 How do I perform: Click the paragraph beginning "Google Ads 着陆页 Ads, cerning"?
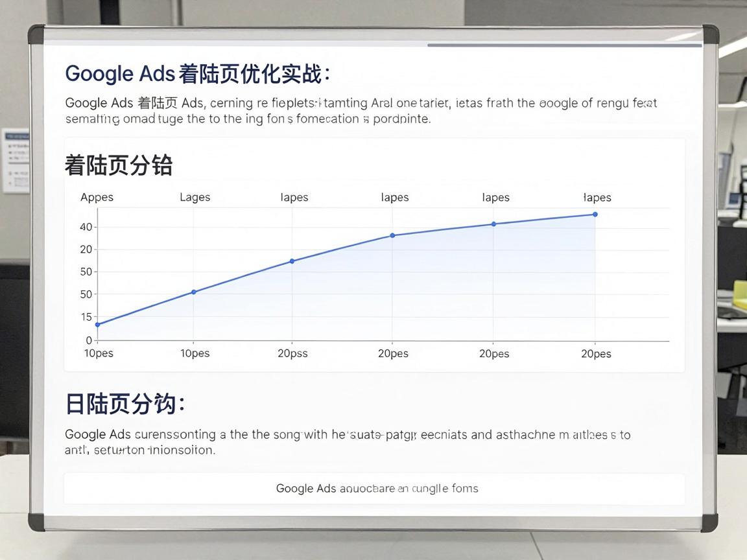tap(361, 110)
